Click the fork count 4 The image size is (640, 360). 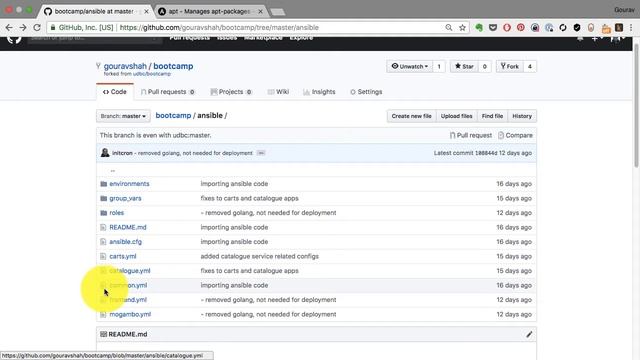coord(530,67)
